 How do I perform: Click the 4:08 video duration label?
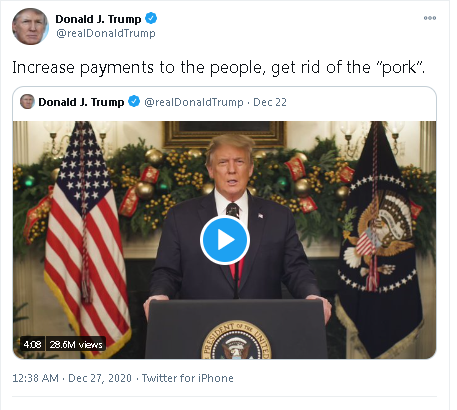pyautogui.click(x=32, y=344)
